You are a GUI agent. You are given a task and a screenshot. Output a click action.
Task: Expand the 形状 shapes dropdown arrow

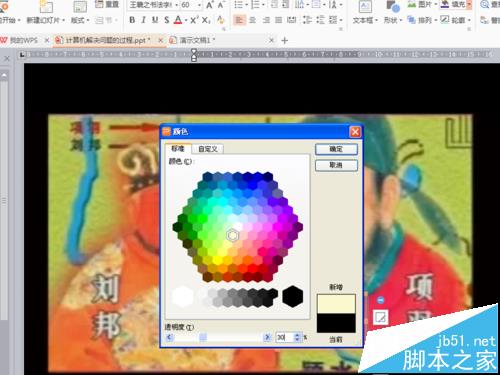click(x=401, y=20)
